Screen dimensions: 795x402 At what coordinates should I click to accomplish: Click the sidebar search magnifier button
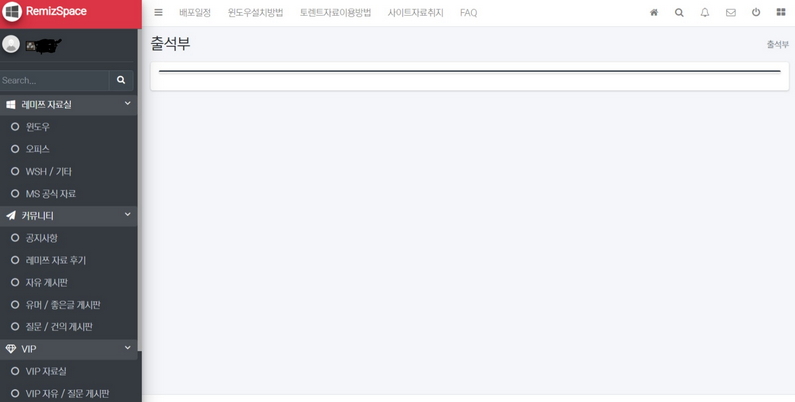(x=121, y=80)
